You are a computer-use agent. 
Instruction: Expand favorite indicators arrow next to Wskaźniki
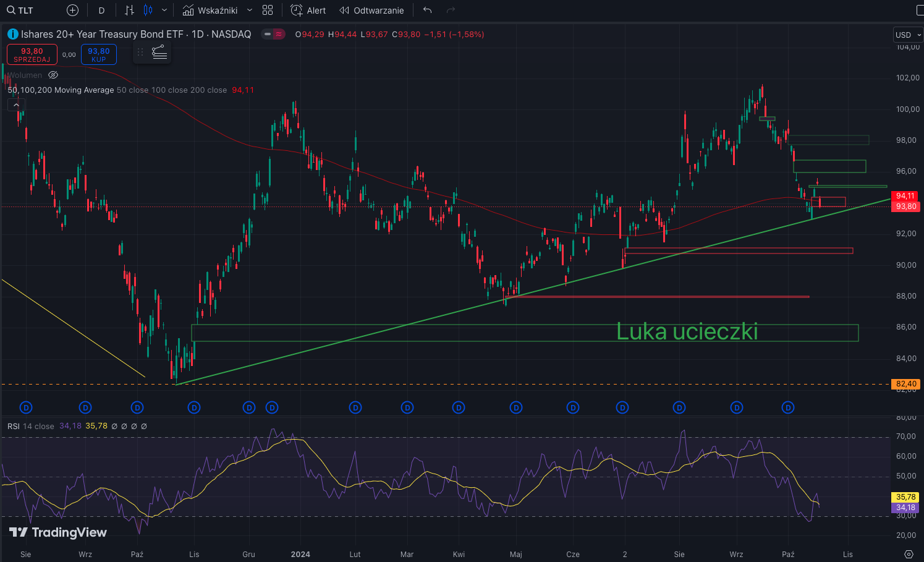click(x=250, y=11)
